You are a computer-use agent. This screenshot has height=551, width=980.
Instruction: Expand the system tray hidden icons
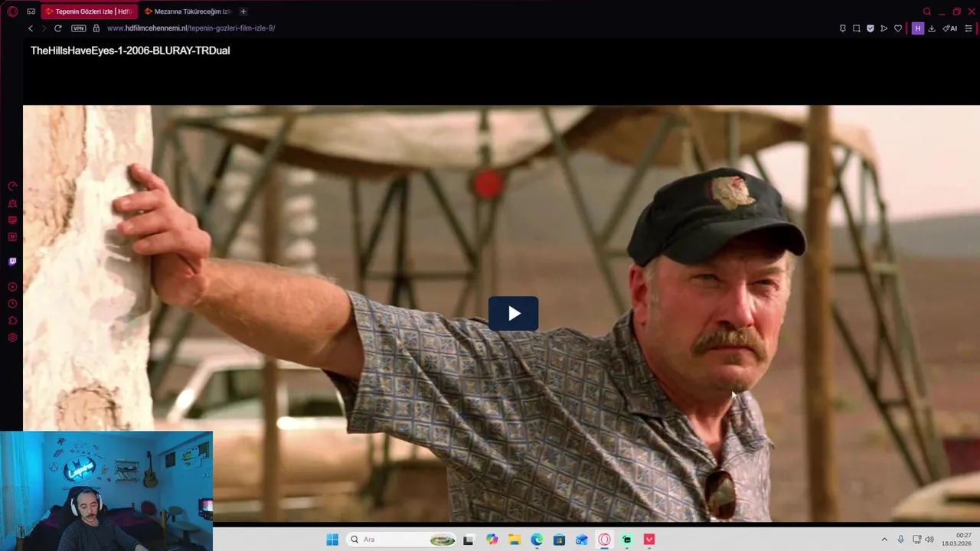point(884,540)
